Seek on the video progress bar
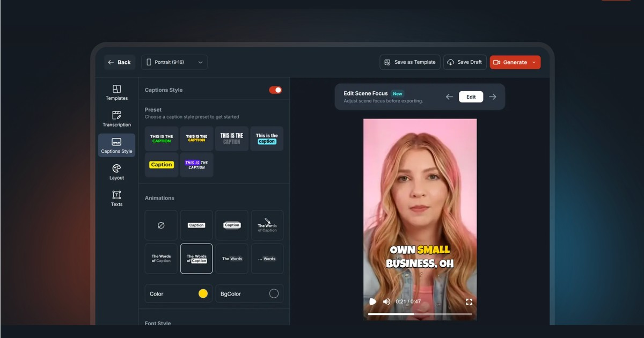Image resolution: width=644 pixels, height=338 pixels. click(x=420, y=314)
